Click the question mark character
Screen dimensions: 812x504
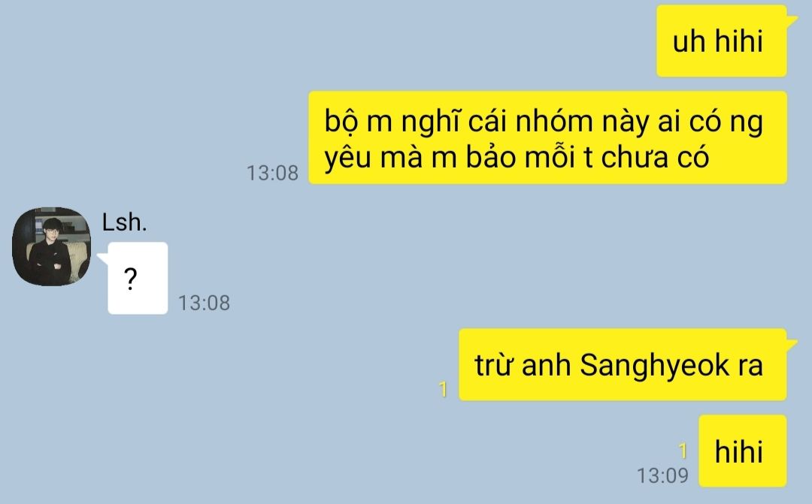point(131,279)
